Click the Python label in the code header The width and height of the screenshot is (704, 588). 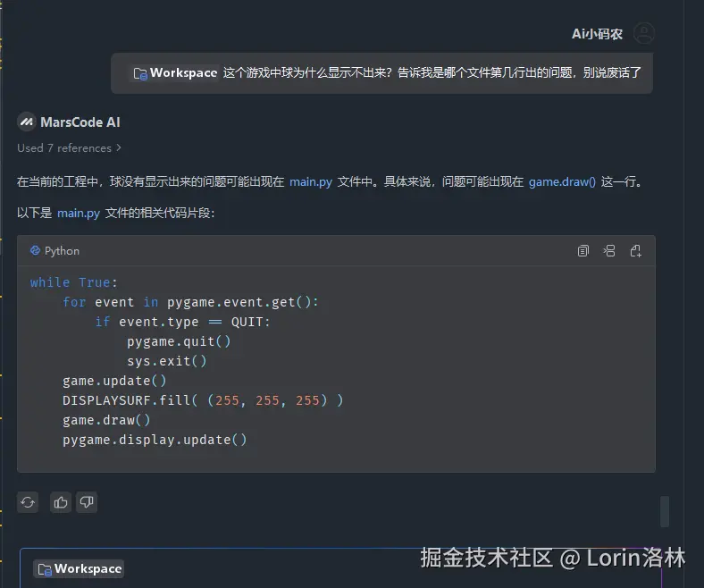(x=62, y=250)
